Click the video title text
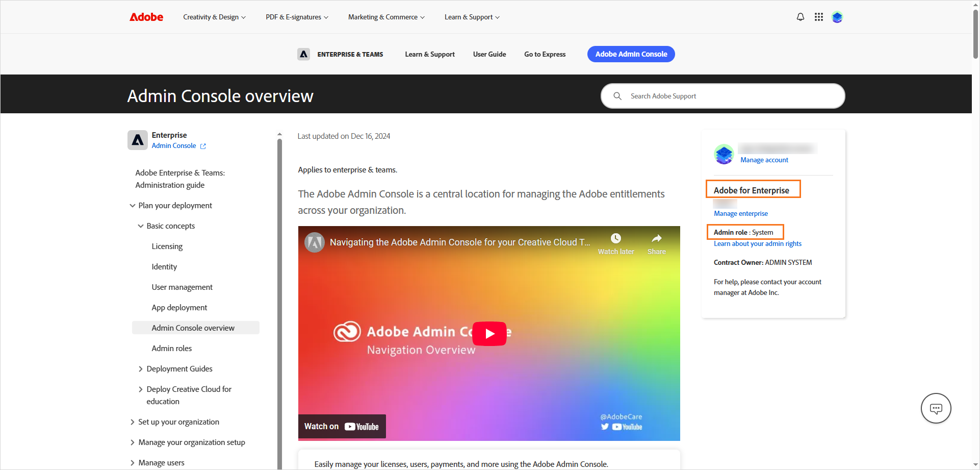Viewport: 980px width, 470px height. point(460,242)
